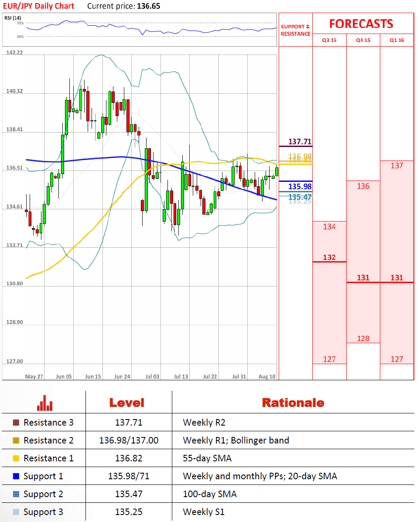
Task: Select the Support 2 row label
Action: click(x=43, y=495)
